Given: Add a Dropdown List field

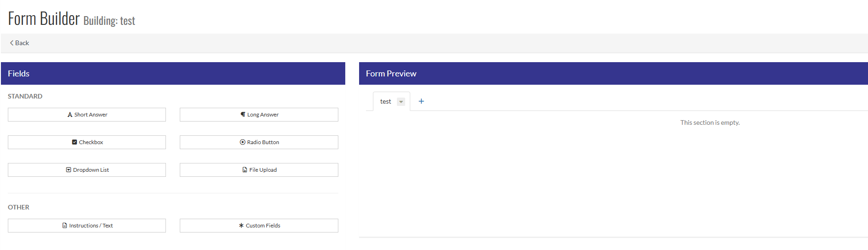Looking at the screenshot, I should [x=87, y=170].
